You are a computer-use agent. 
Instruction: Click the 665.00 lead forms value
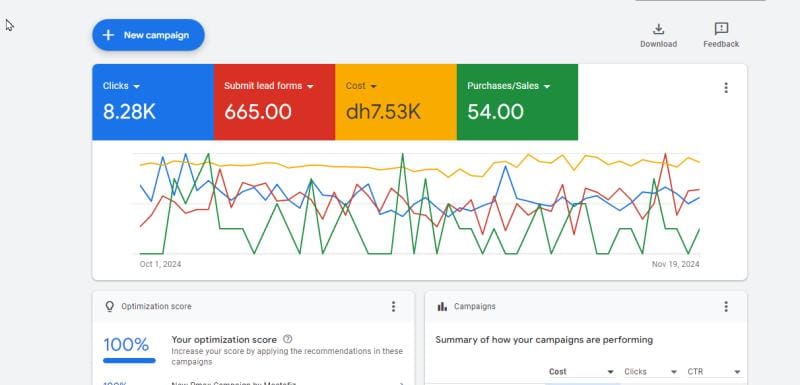[x=258, y=112]
